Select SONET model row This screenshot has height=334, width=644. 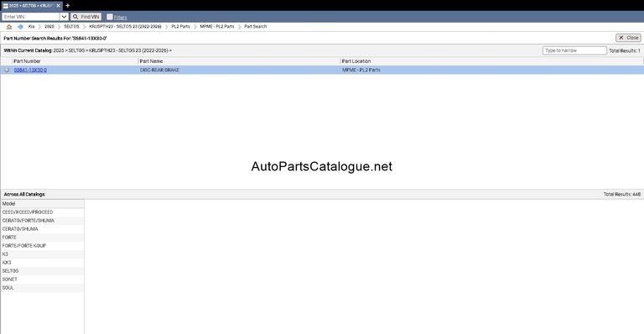[x=42, y=279]
